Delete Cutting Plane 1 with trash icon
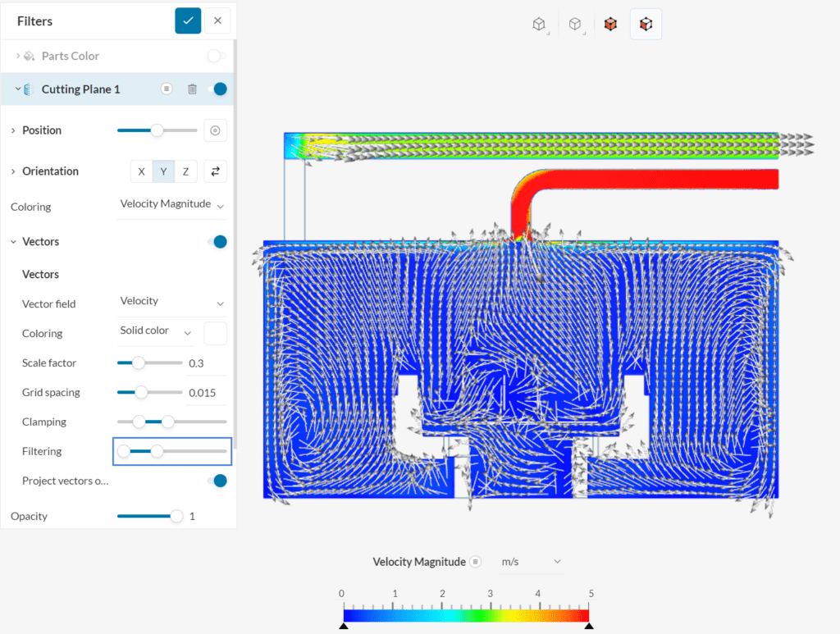The height and width of the screenshot is (634, 840). pos(192,89)
